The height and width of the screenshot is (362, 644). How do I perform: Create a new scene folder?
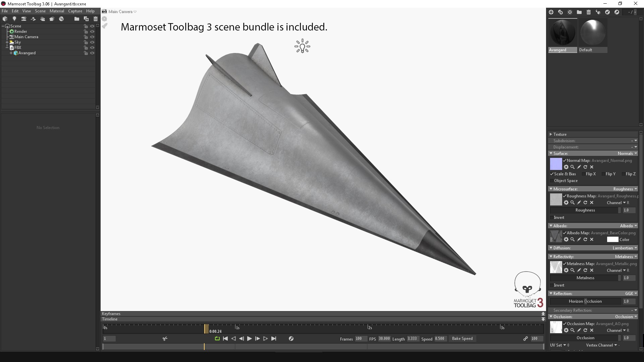pyautogui.click(x=77, y=19)
